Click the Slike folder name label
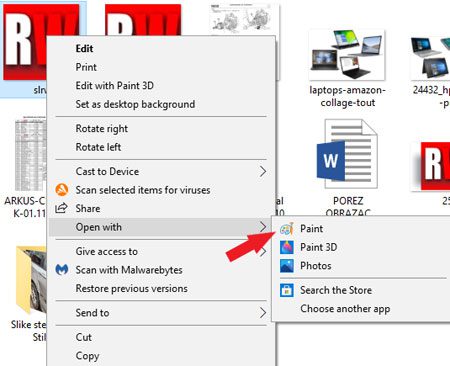 [29, 331]
